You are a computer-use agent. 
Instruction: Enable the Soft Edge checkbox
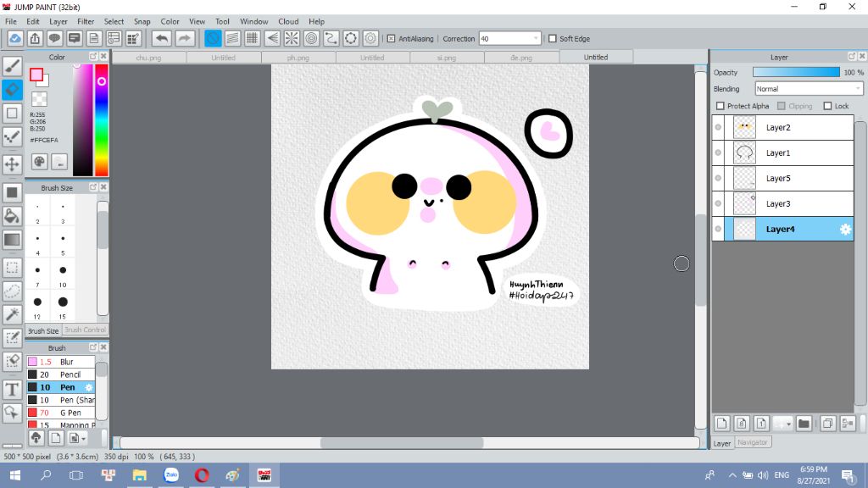pos(553,39)
